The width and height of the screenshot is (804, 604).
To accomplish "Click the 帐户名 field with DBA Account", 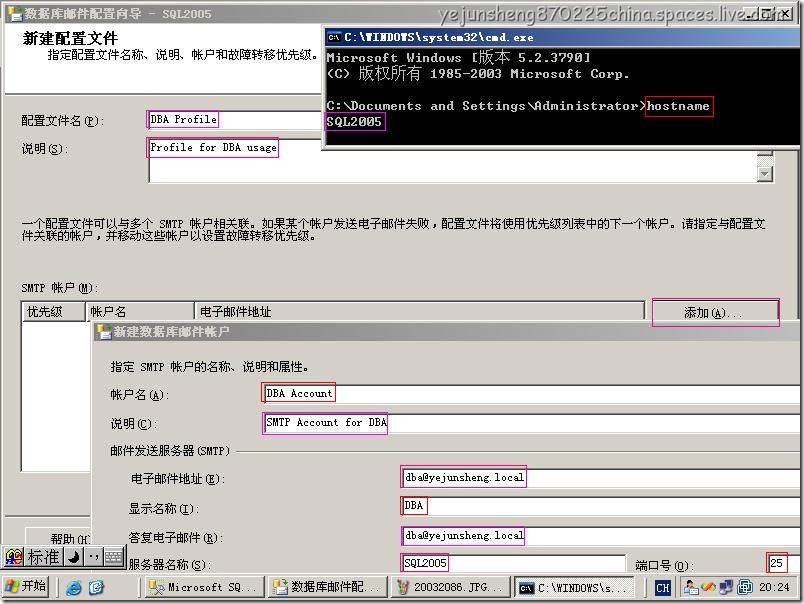I will pyautogui.click(x=531, y=394).
